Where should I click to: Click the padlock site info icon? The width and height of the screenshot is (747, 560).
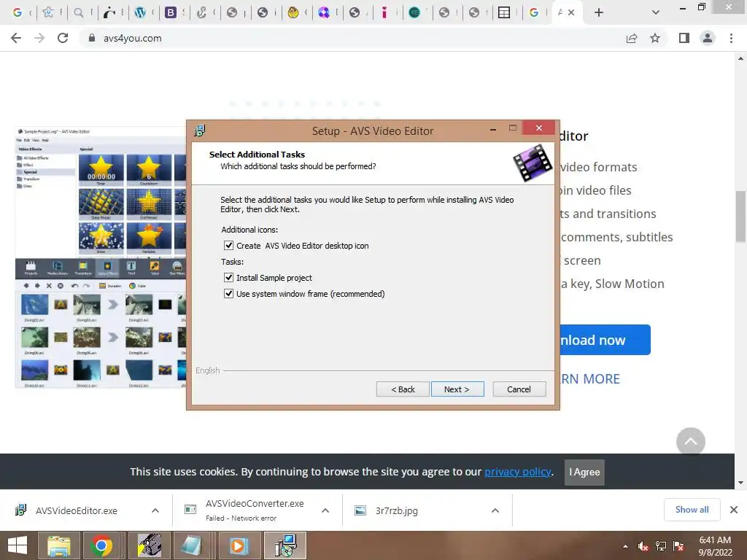click(92, 38)
